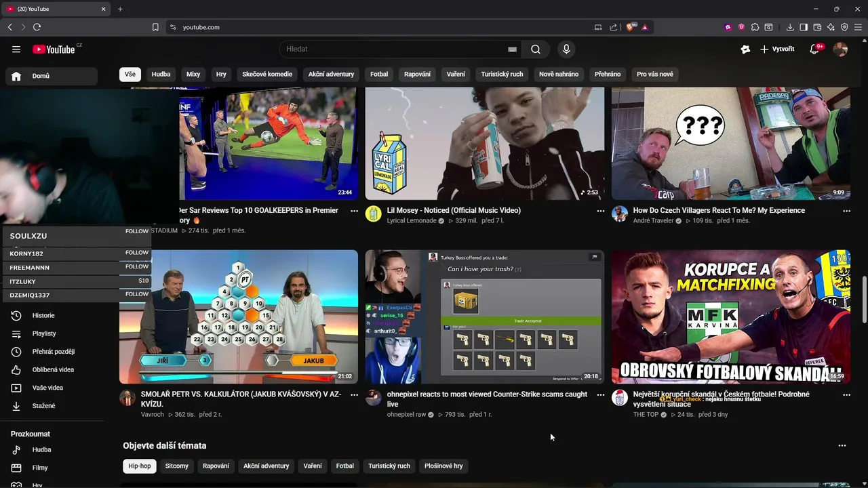868x488 pixels.
Task: Open the YouTube notifications bell
Action: pyautogui.click(x=815, y=49)
